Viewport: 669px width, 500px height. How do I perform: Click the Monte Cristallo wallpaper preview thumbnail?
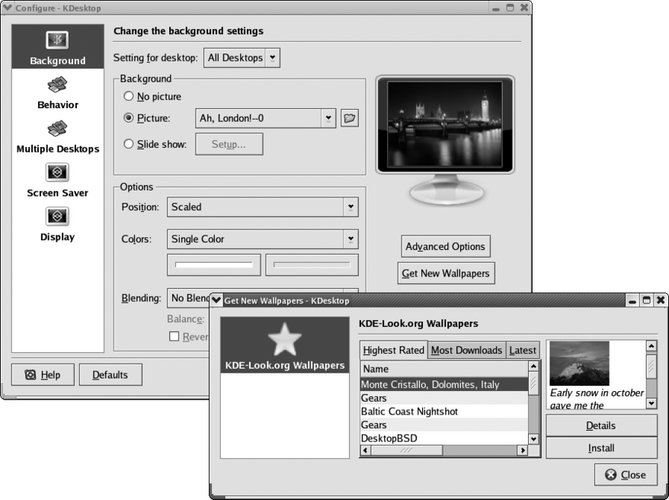579,363
